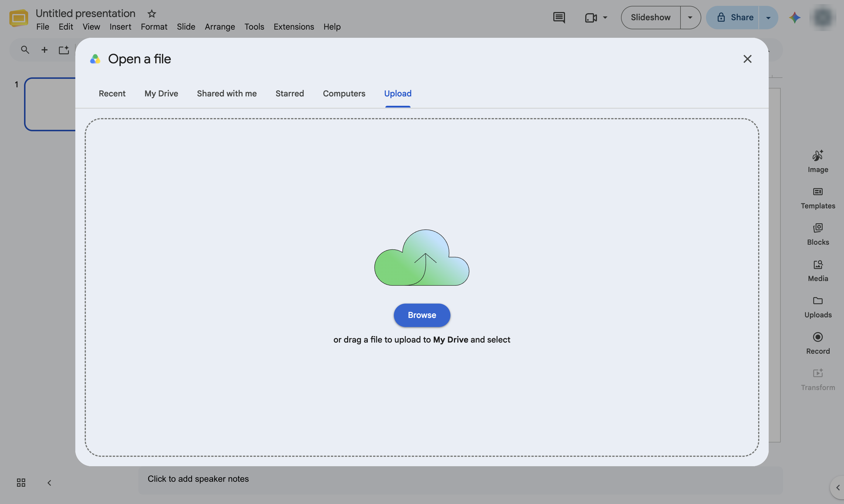Click the new slide with AI icon
Image resolution: width=844 pixels, height=504 pixels.
[x=64, y=50]
